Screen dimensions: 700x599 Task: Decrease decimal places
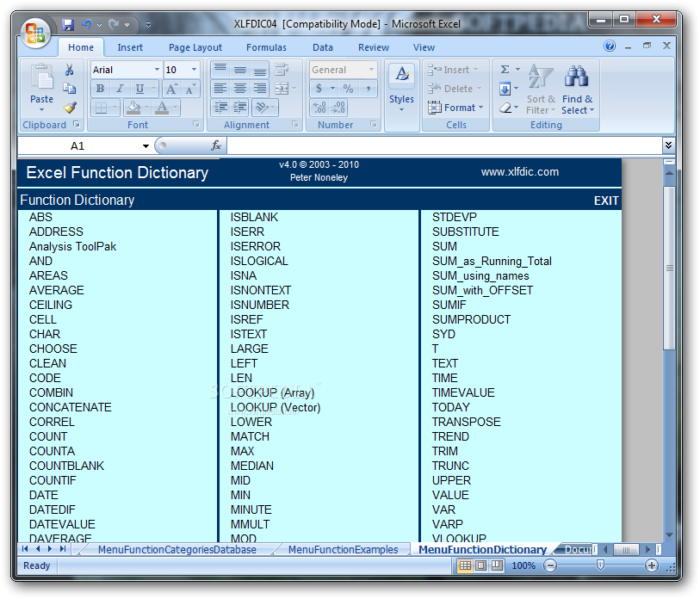[338, 107]
